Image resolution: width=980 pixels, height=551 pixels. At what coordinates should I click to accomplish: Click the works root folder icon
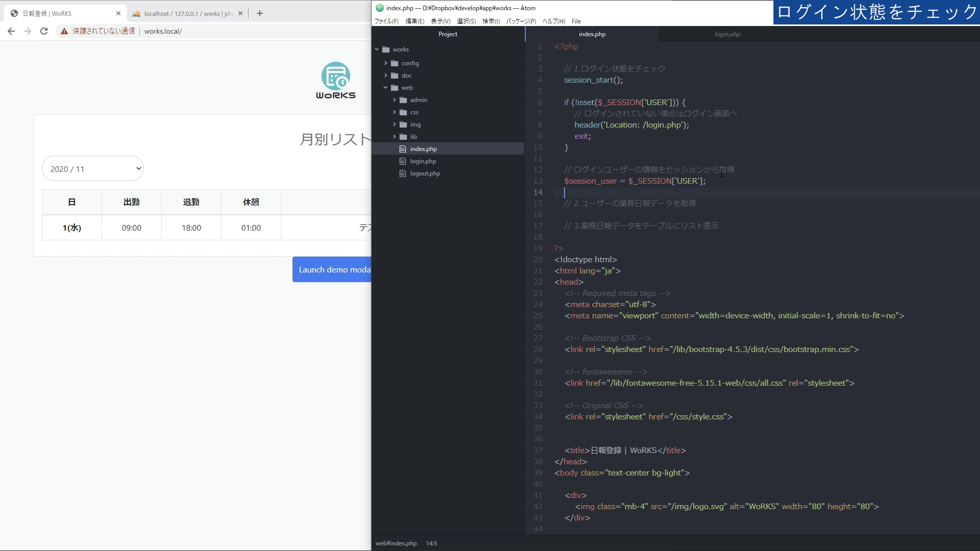click(x=386, y=49)
